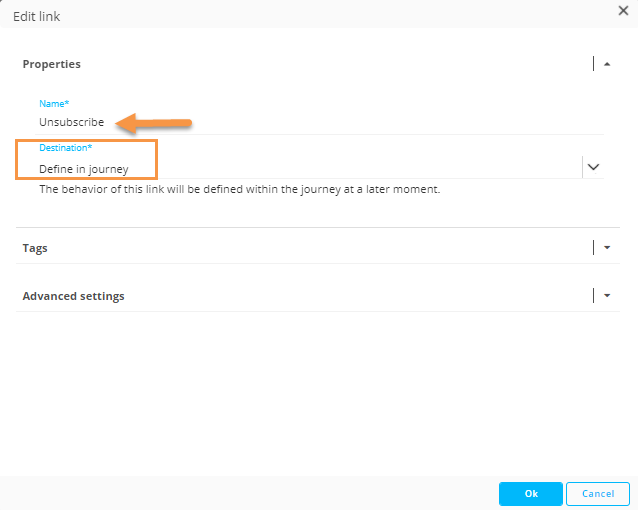
Task: Click the Tags section header
Action: (35, 248)
